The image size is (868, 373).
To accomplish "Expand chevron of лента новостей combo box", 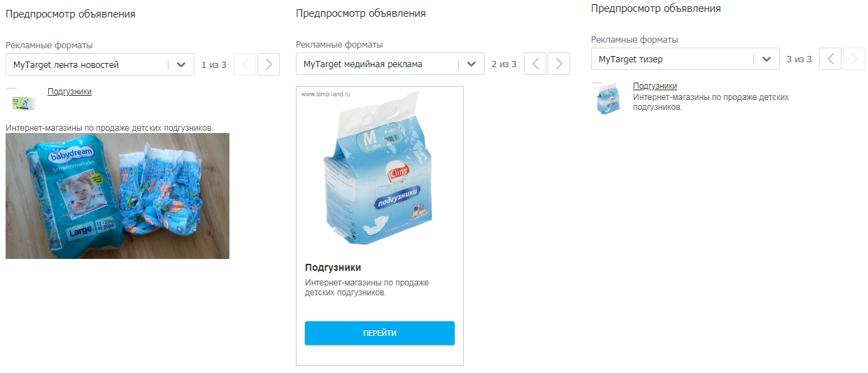I will 181,64.
